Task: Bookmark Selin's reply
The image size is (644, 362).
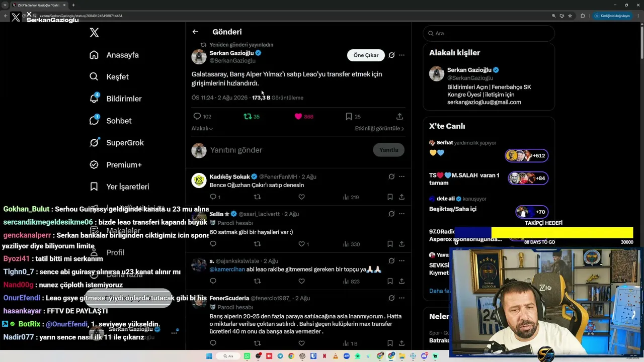Action: 390,244
